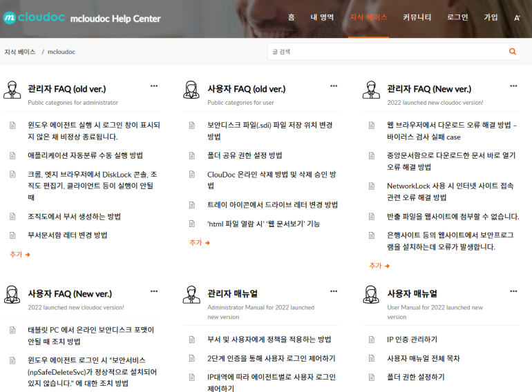Viewport: 532px width, 392px height.
Task: Open article IP대역에 따라 에이전트별로 사용자 로그인 제어하기
Action: click(x=272, y=382)
